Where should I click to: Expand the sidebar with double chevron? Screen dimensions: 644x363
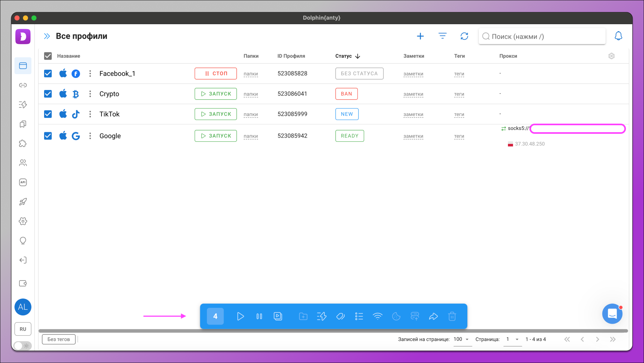47,36
